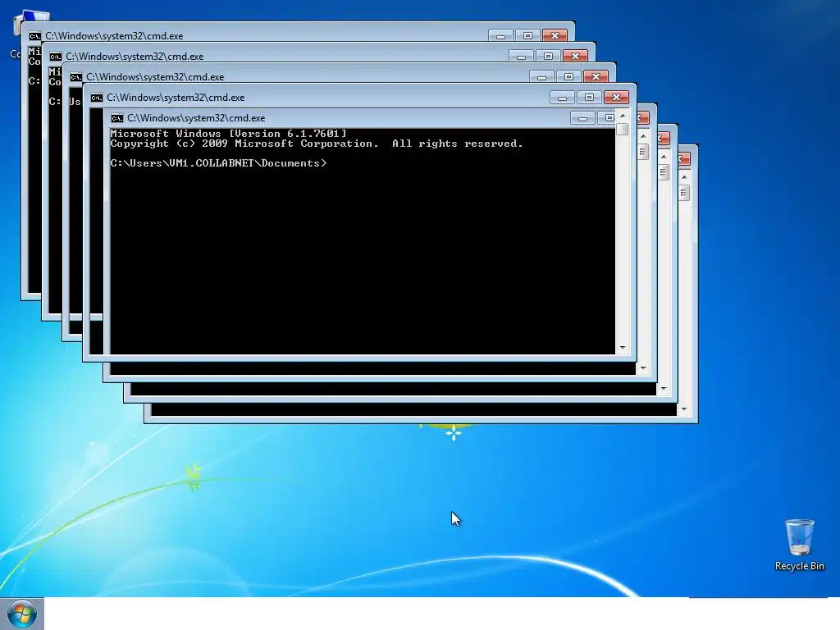Screen dimensions: 840x630
Task: Click title text of window showing full Documents prompt
Action: pos(196,118)
